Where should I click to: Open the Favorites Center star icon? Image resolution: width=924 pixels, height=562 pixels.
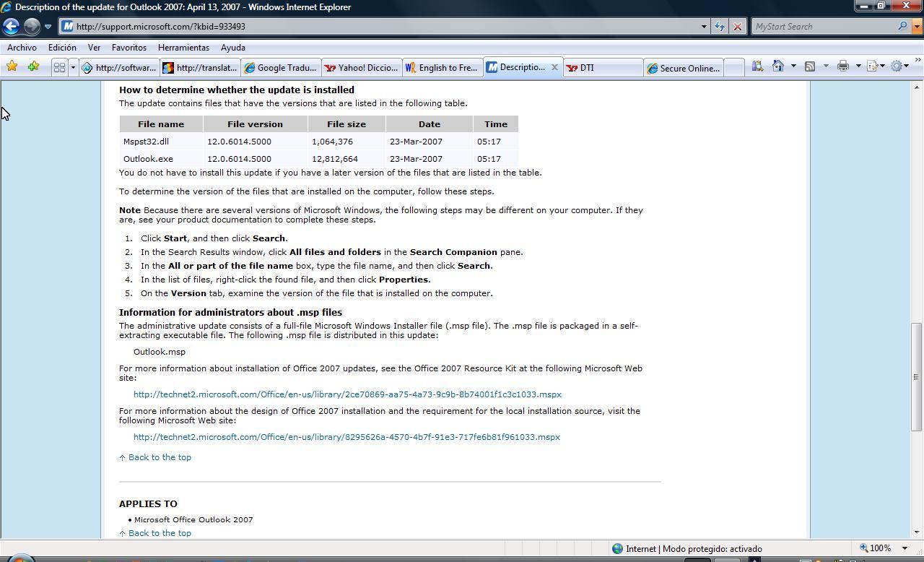point(12,66)
